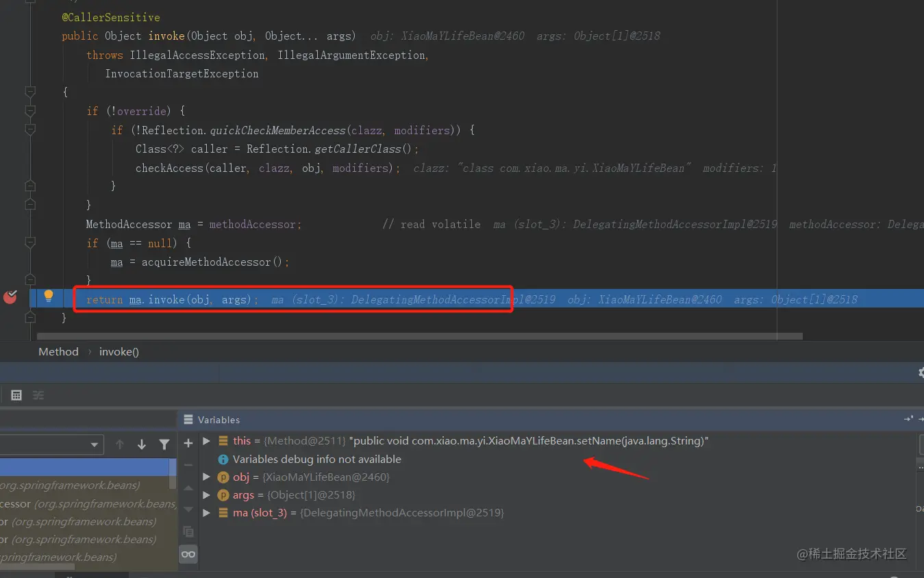Expand the obj variable node
Image resolution: width=924 pixels, height=578 pixels.
point(207,477)
